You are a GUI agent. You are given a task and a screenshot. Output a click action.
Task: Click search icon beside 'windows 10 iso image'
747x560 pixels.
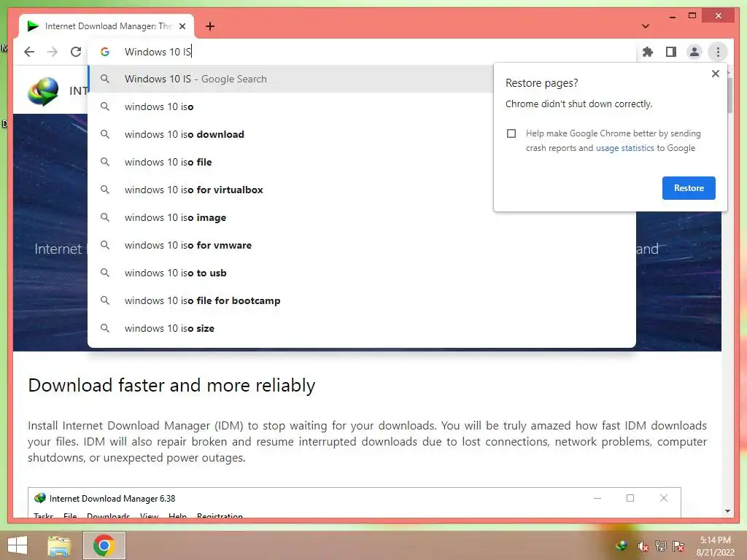tap(105, 217)
